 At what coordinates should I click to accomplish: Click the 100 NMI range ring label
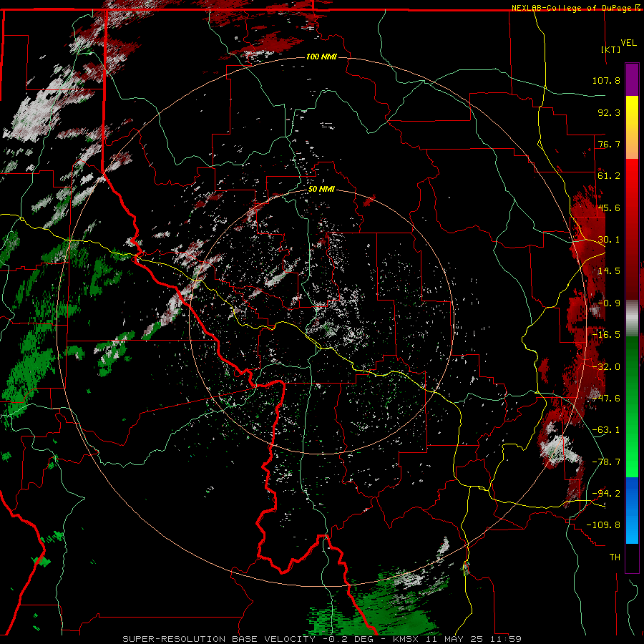(321, 57)
